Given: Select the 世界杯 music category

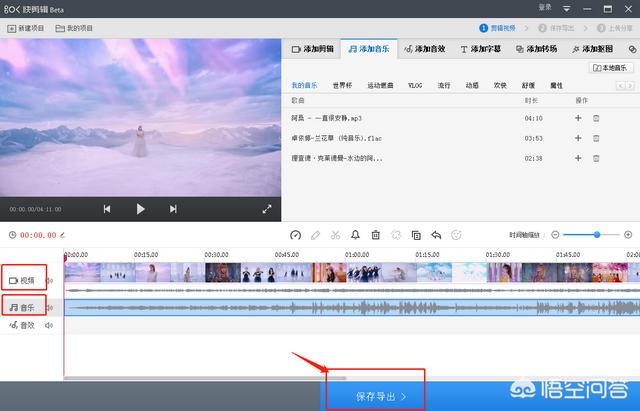Looking at the screenshot, I should 342,85.
